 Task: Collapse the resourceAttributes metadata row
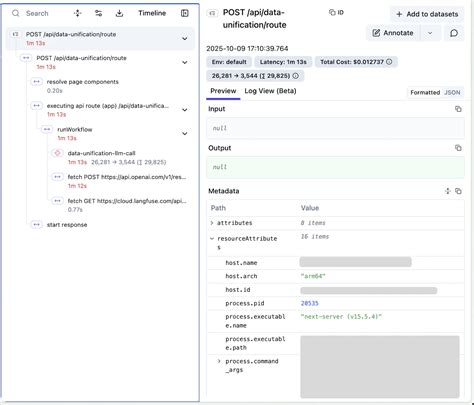coord(212,239)
